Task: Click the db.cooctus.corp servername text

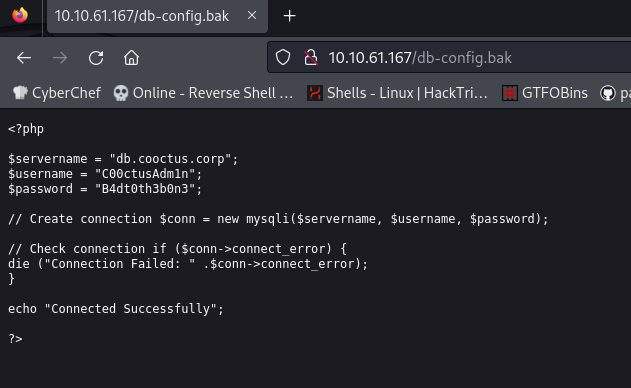Action: point(170,159)
